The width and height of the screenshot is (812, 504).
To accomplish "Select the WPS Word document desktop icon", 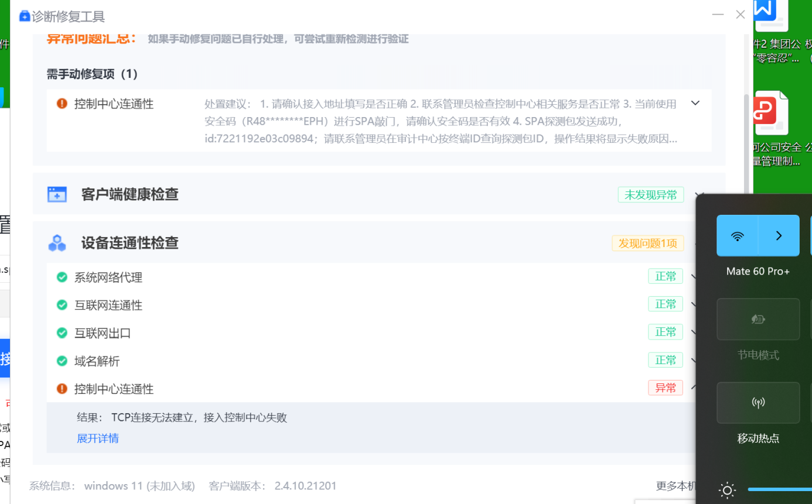I will coord(771,16).
